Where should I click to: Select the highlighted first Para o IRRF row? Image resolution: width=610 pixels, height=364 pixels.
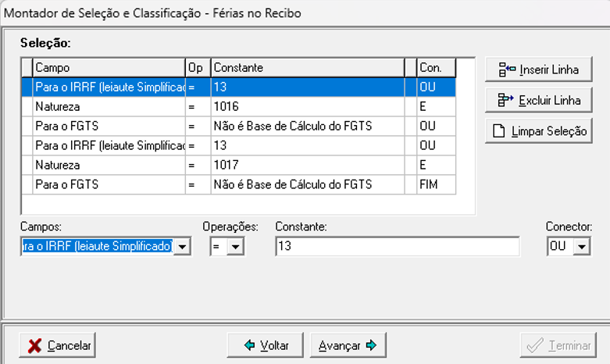108,87
